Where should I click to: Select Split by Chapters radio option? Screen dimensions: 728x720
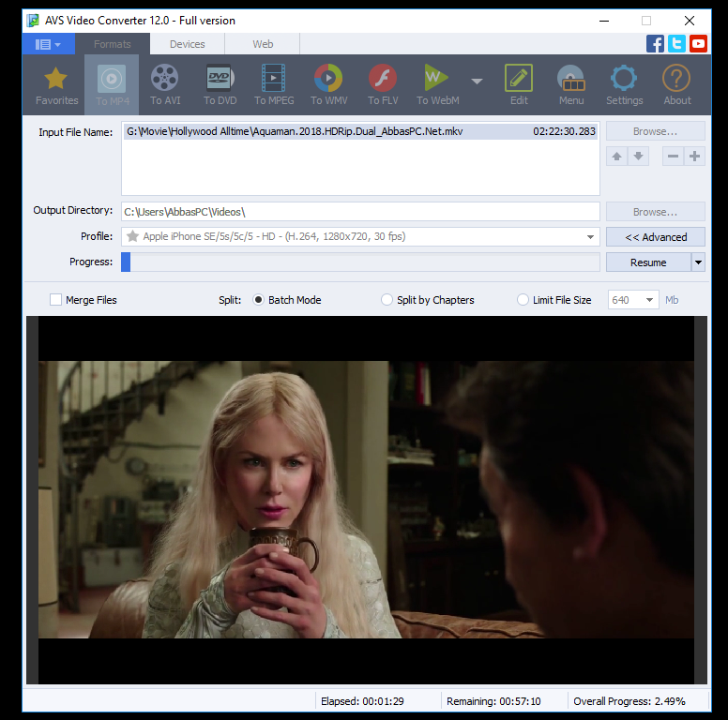tap(387, 300)
